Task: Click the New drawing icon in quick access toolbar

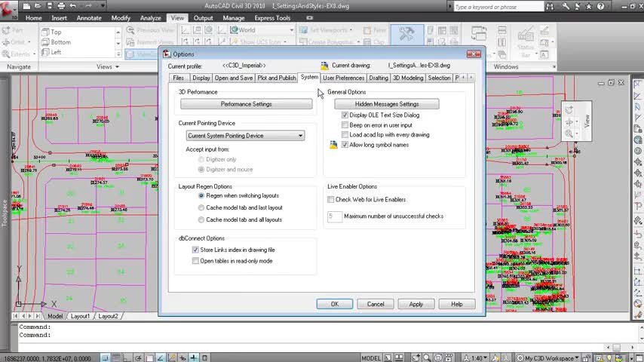Action: tap(26, 6)
